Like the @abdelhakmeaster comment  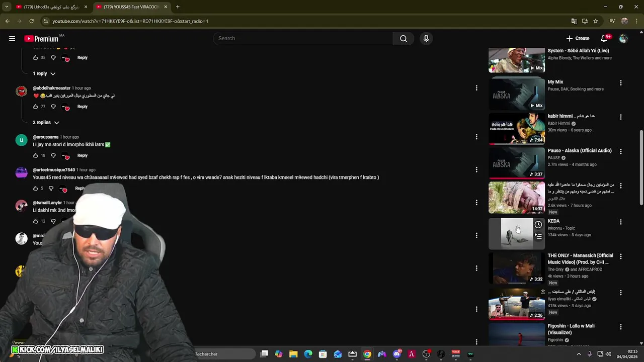(x=36, y=107)
